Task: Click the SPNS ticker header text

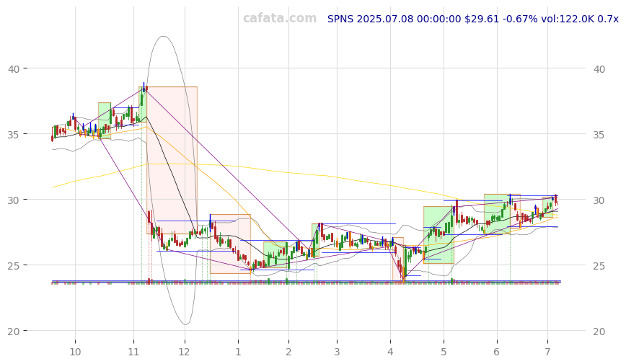Action: [x=472, y=19]
